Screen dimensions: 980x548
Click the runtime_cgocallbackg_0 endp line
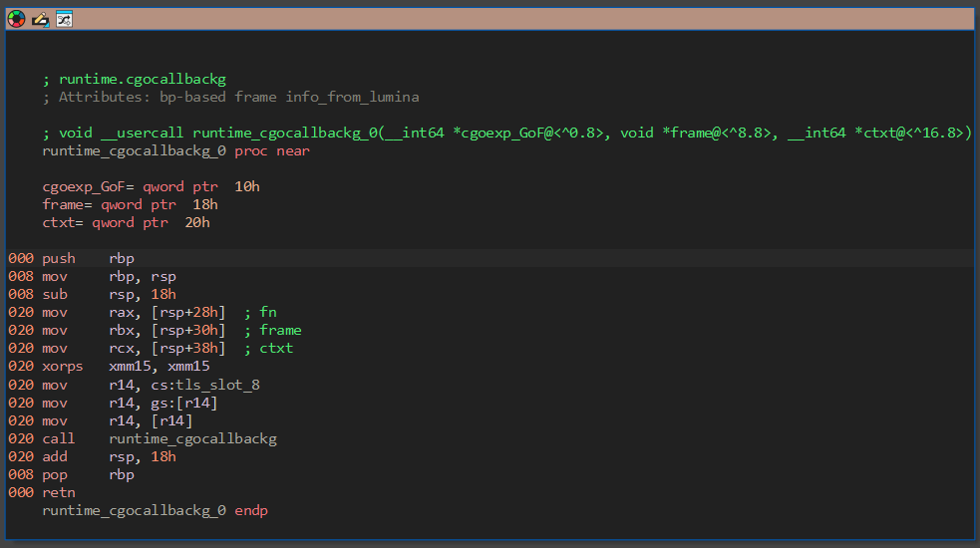point(155,510)
